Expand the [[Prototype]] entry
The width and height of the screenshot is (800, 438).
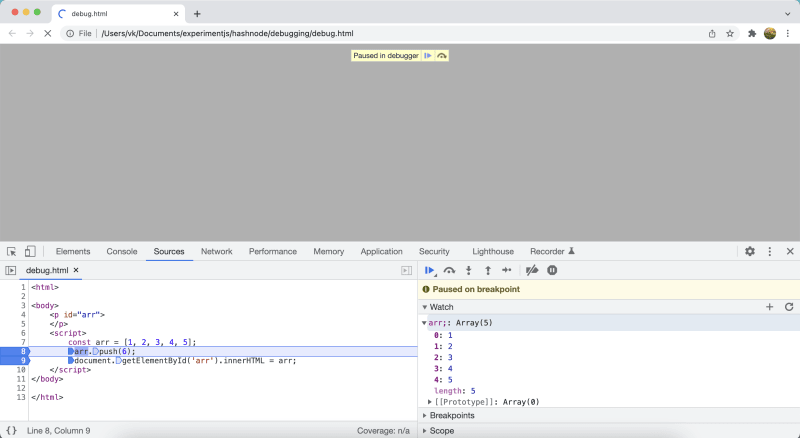click(x=430, y=402)
